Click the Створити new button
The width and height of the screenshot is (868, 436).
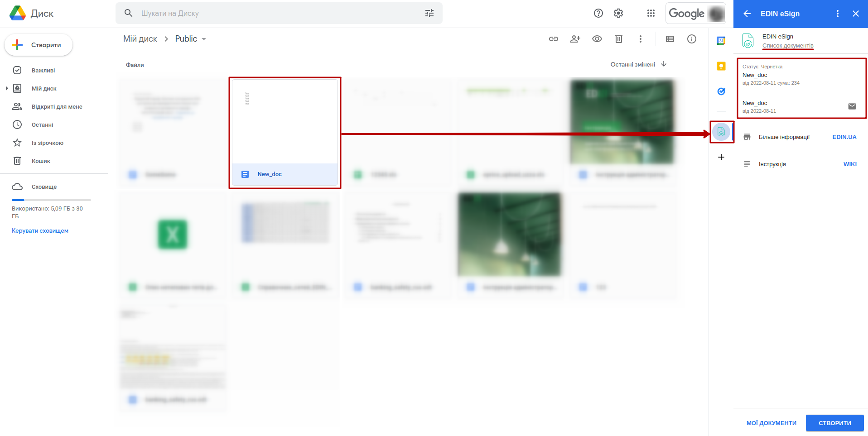click(x=39, y=45)
